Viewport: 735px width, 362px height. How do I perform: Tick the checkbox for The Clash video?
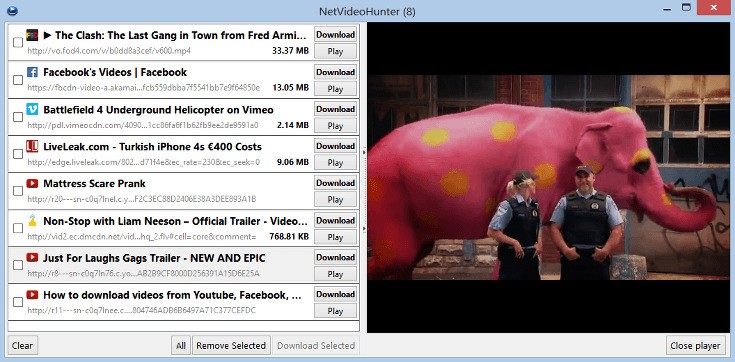[x=18, y=43]
